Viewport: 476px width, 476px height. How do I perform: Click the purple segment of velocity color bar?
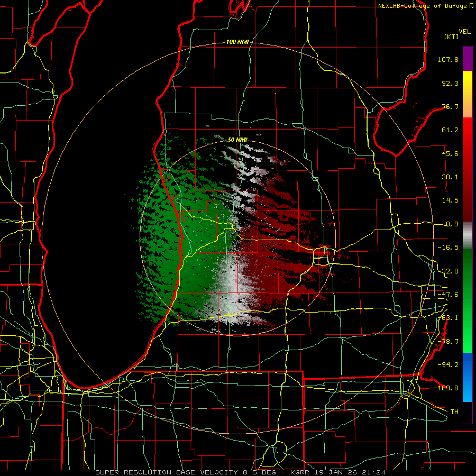click(467, 59)
